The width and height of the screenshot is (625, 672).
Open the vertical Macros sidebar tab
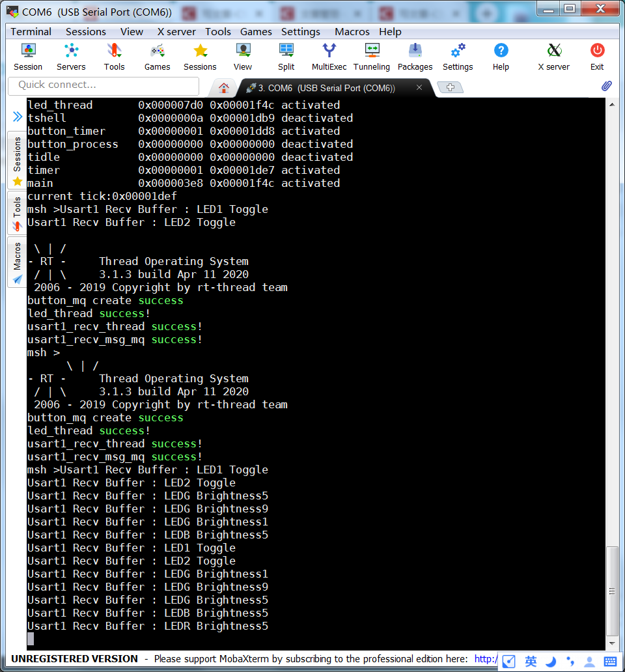(17, 262)
